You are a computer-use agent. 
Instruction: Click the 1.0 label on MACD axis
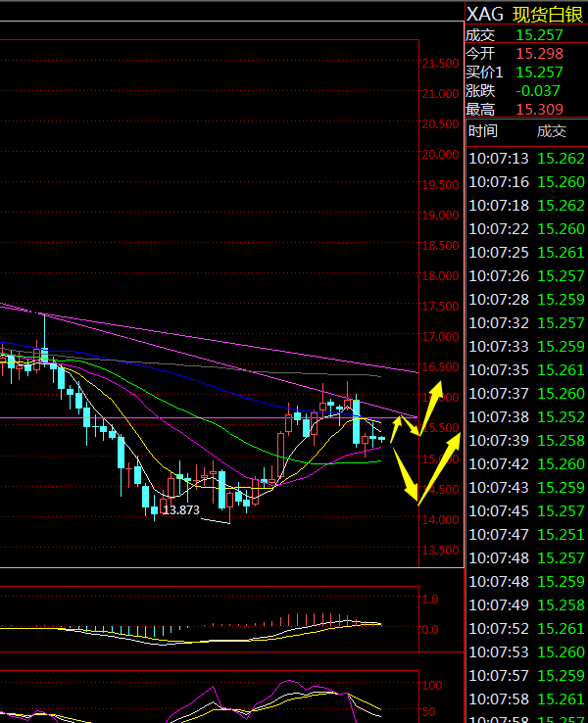point(429,599)
